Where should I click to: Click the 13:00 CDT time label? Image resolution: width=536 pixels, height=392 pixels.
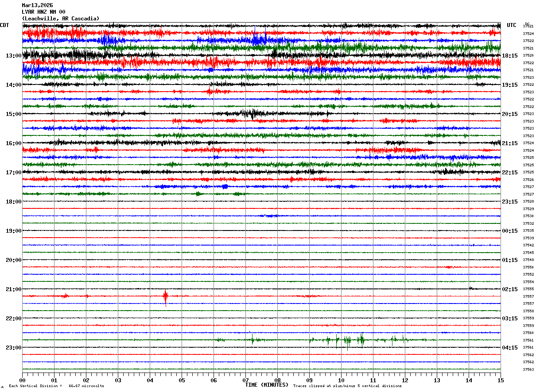pos(14,56)
